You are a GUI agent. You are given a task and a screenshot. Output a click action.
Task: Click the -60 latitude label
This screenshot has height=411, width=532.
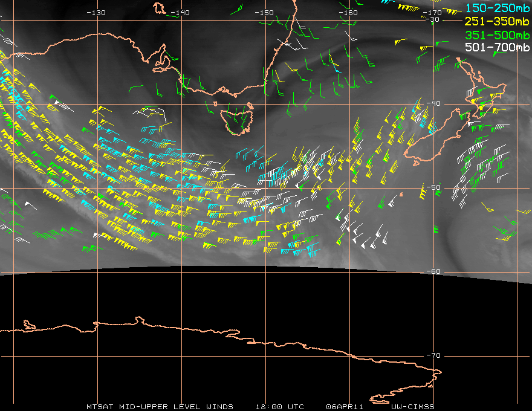433,271
